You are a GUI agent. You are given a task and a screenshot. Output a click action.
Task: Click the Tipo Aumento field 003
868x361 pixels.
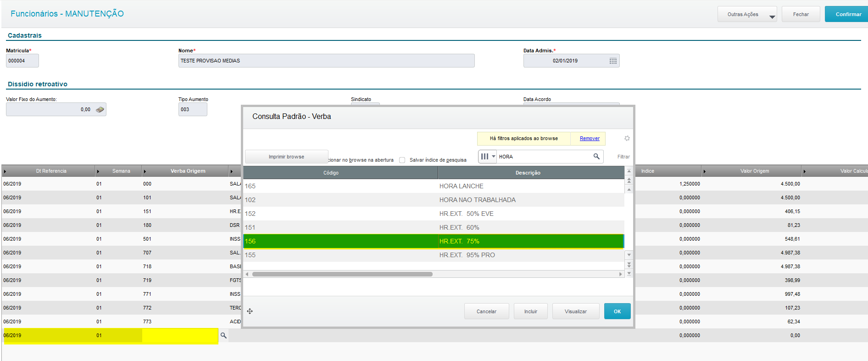pyautogui.click(x=193, y=109)
